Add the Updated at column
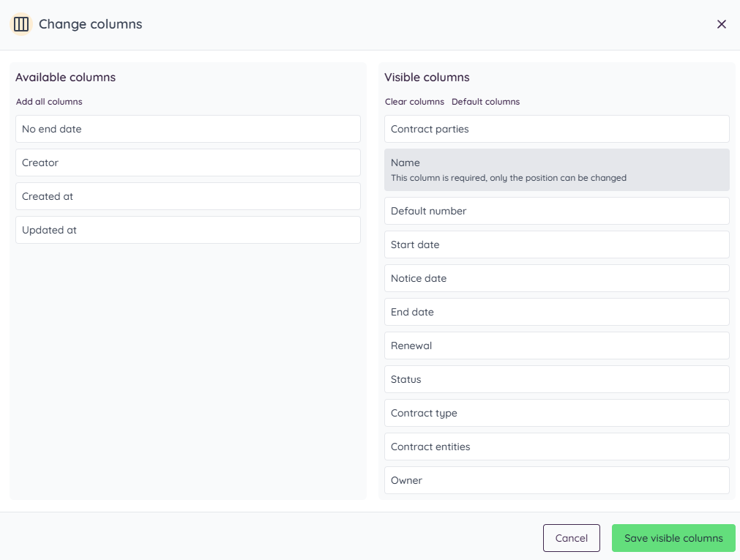The image size is (740, 560). point(187,230)
